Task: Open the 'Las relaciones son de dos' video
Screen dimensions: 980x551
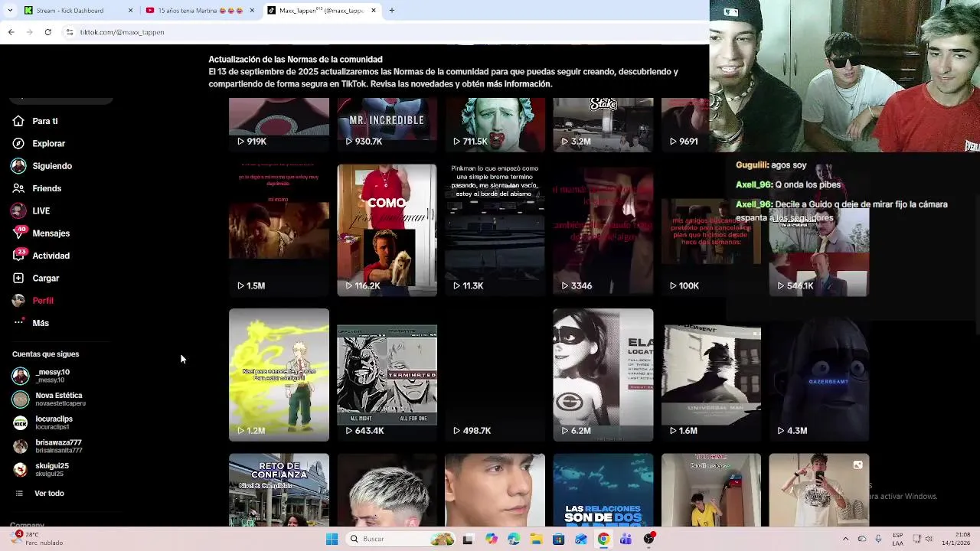Action: 603,490
